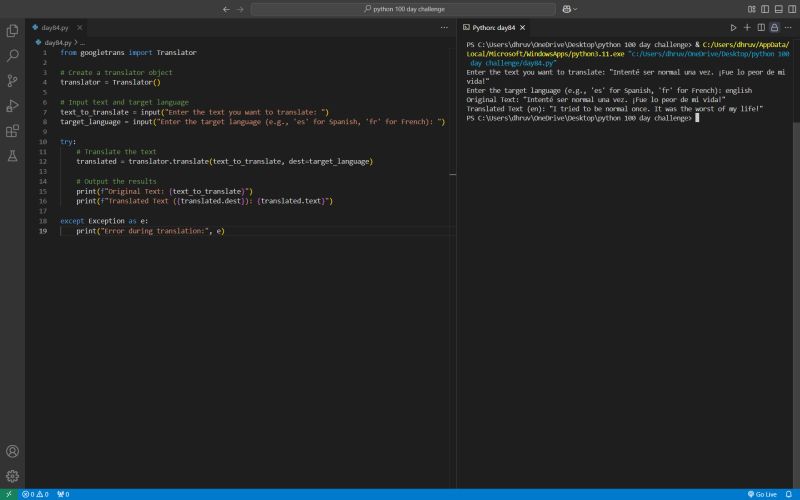800x500 pixels.
Task: Open the Testing flask view
Action: [12, 156]
